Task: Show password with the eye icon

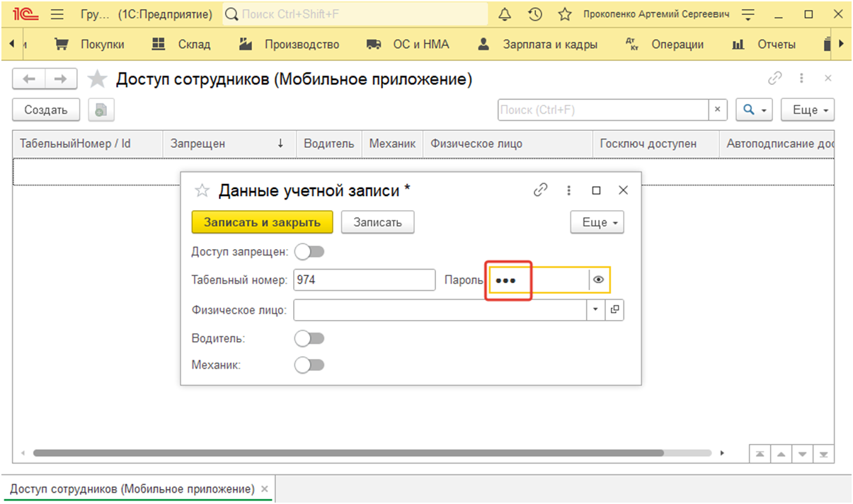Action: tap(599, 280)
